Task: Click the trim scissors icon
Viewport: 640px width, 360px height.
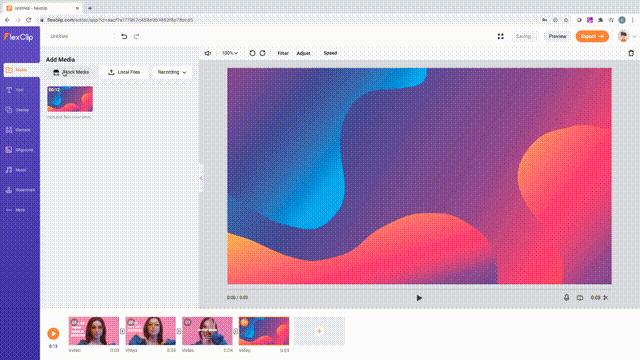Action: coord(606,298)
